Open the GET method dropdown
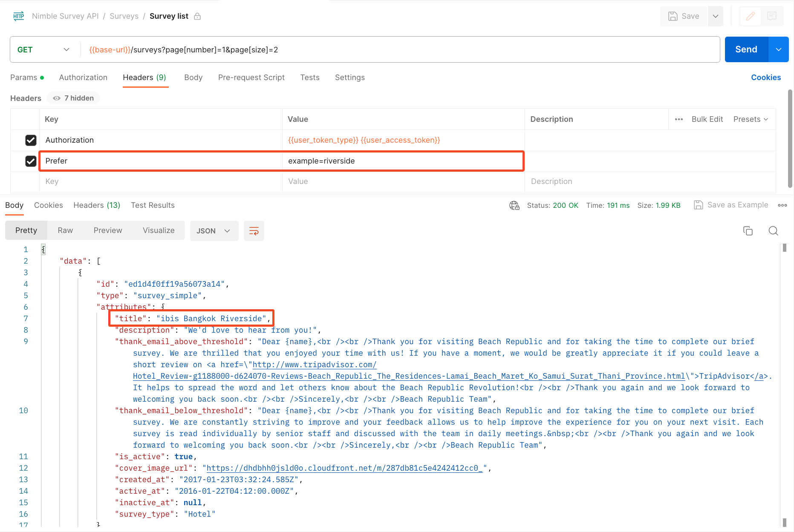 coord(43,50)
